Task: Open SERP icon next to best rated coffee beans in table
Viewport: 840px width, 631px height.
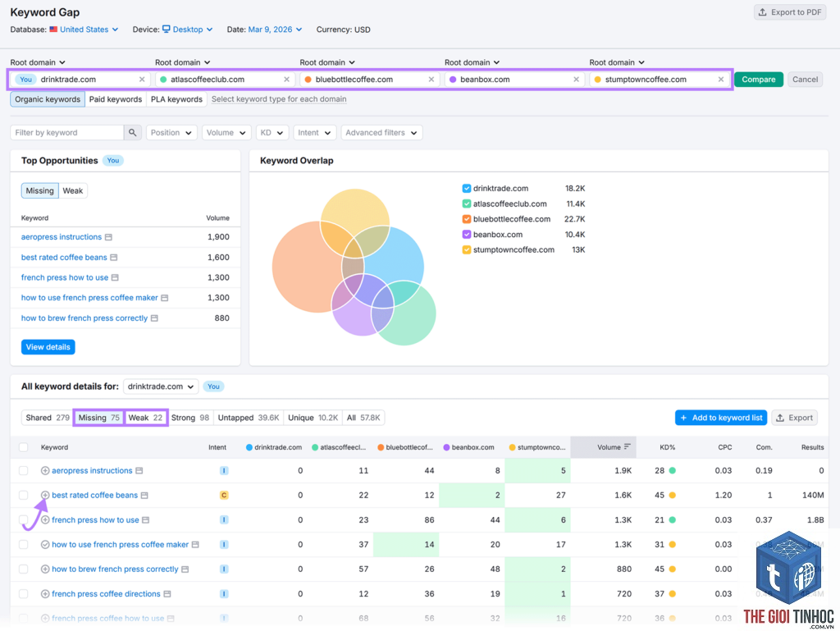Action: [144, 496]
